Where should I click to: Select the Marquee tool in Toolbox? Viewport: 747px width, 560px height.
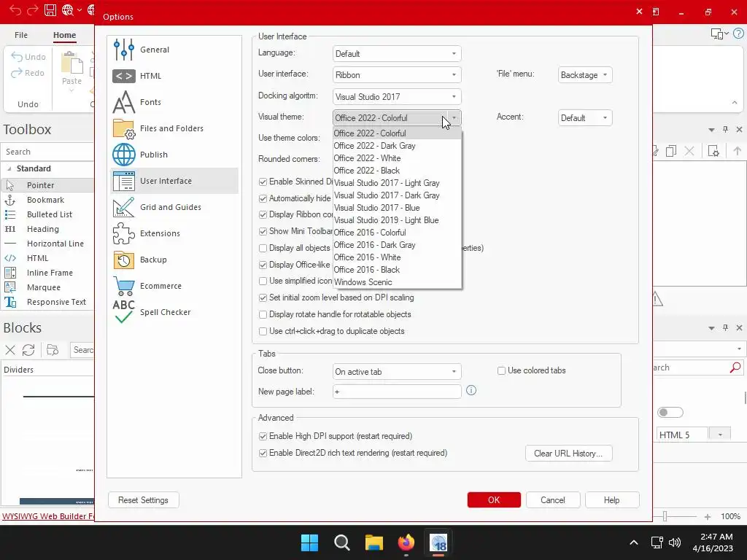(x=47, y=287)
